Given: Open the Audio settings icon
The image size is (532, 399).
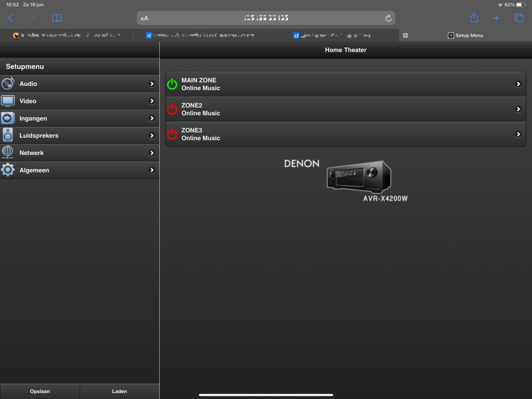Looking at the screenshot, I should click(x=7, y=83).
